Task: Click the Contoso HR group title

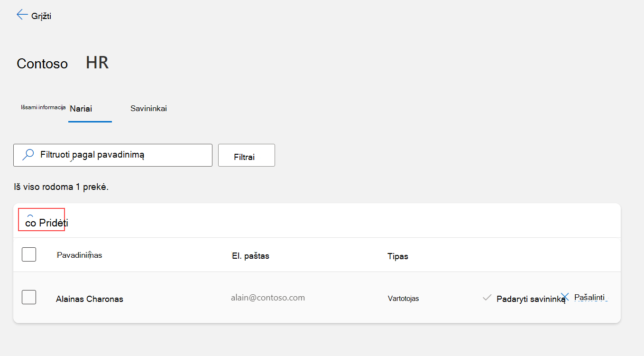Action: (x=63, y=63)
